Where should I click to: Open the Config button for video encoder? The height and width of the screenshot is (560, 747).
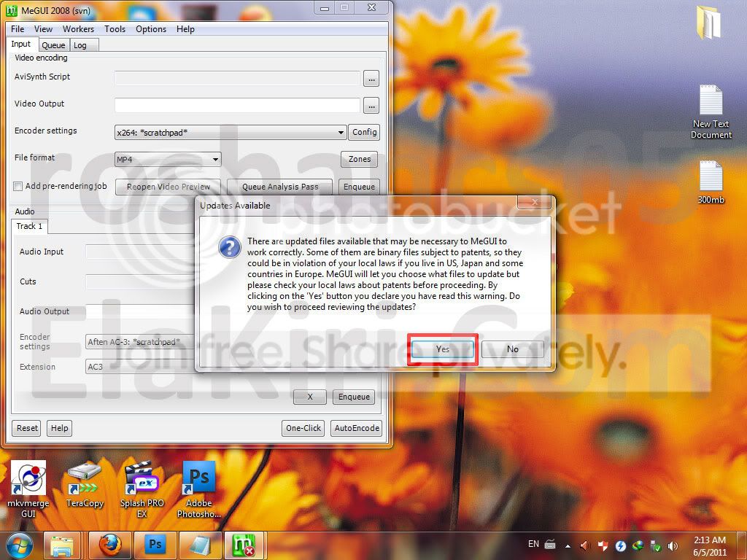coord(365,132)
